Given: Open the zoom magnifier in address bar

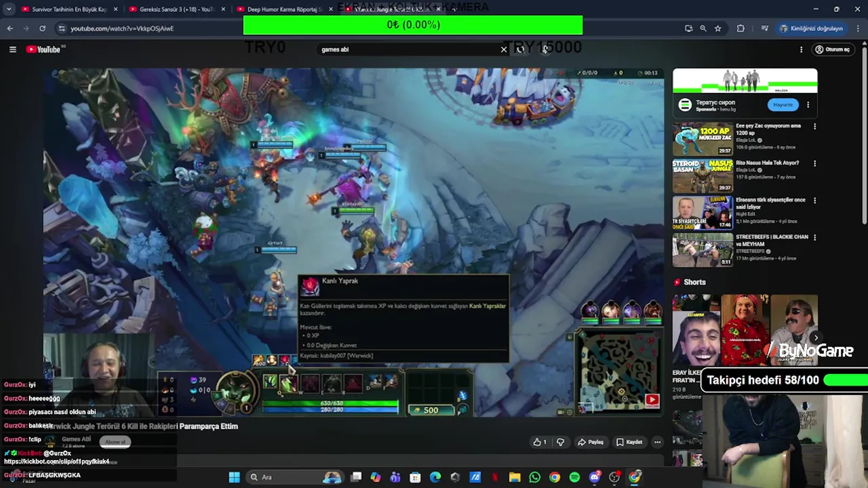Looking at the screenshot, I should tap(703, 28).
